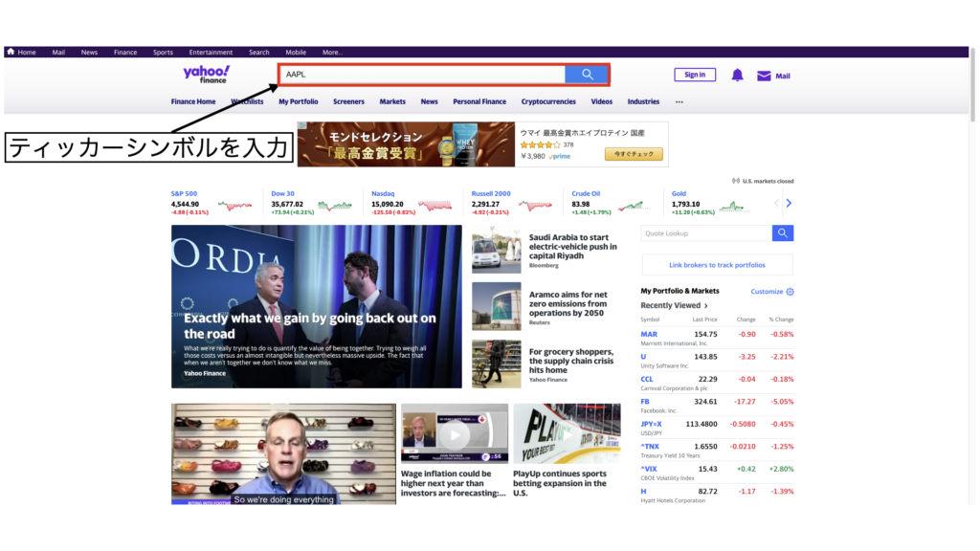The width and height of the screenshot is (980, 551).
Task: Open the Mail envelope icon
Action: pos(764,76)
